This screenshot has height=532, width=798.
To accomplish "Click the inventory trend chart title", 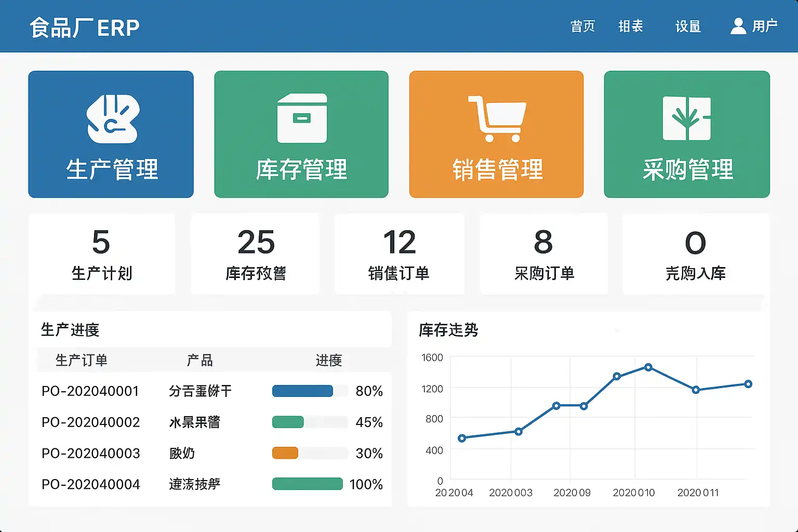I will [448, 329].
